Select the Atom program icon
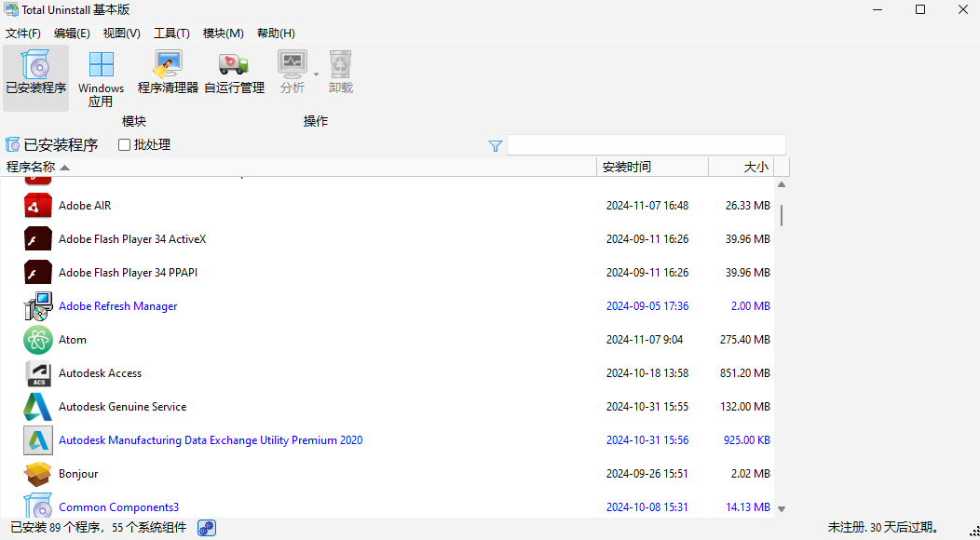The width and height of the screenshot is (980, 540). click(37, 340)
